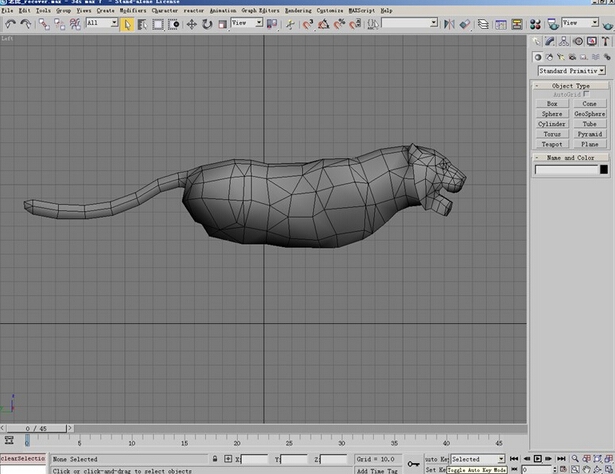Open Render Scene dialog teapot icon
The width and height of the screenshot is (615, 474).
(x=553, y=24)
